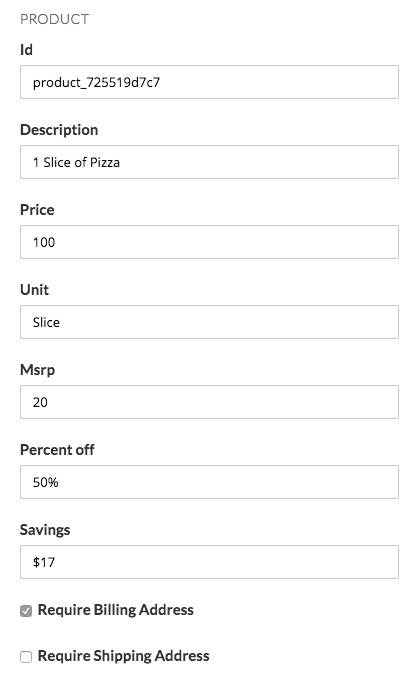
Task: Focus the Id input field
Action: [x=209, y=82]
